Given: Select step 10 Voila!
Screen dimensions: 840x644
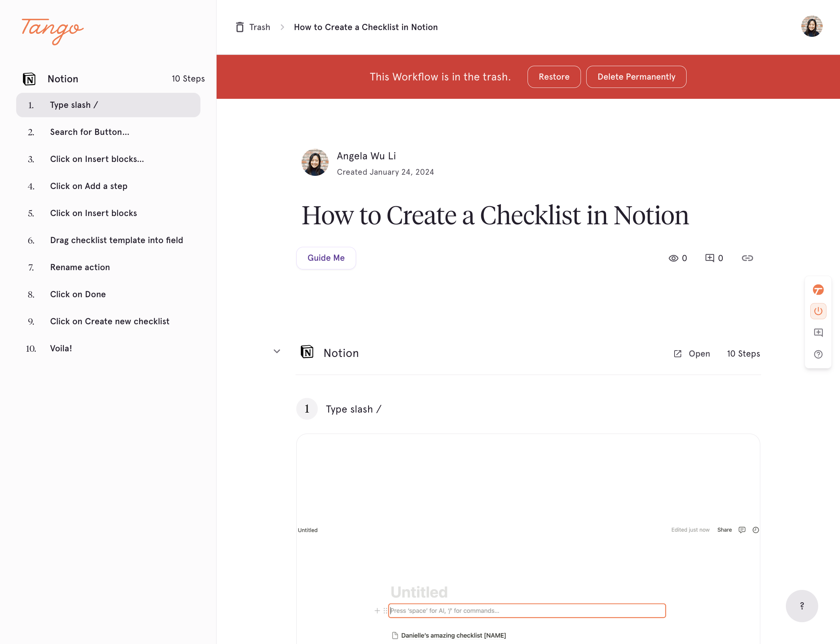Looking at the screenshot, I should coord(108,348).
